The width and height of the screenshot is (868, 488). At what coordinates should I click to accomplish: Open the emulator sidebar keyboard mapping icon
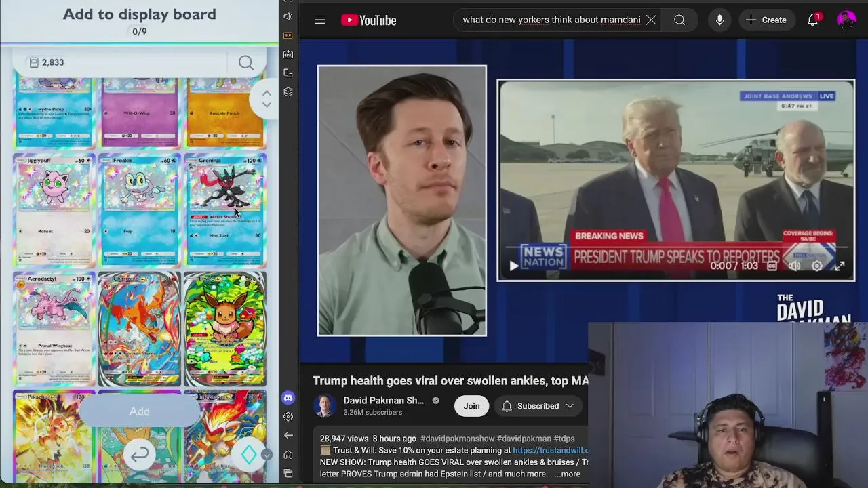click(x=288, y=35)
